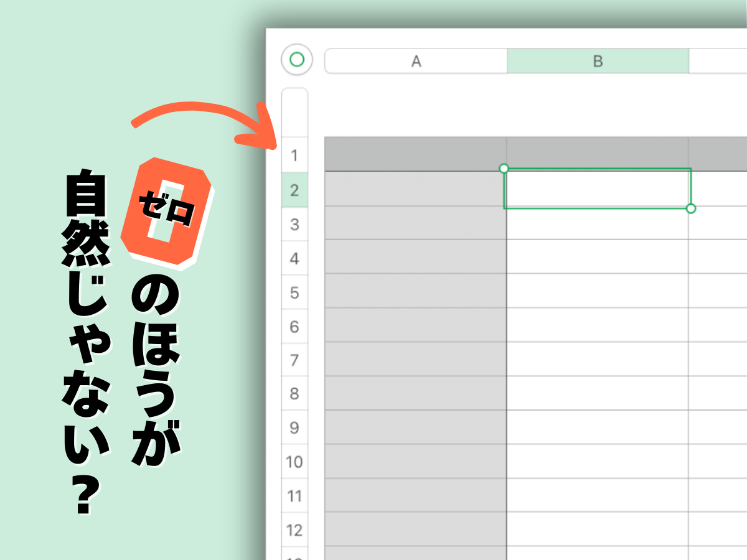Click the table handle circle icon

tap(297, 60)
